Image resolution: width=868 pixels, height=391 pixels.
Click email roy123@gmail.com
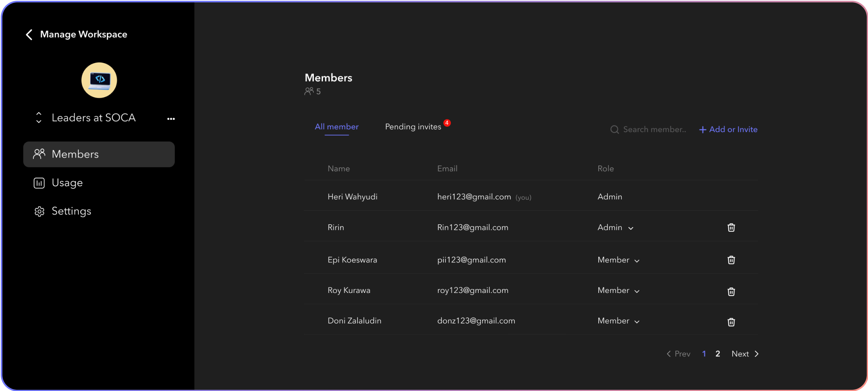pos(473,291)
